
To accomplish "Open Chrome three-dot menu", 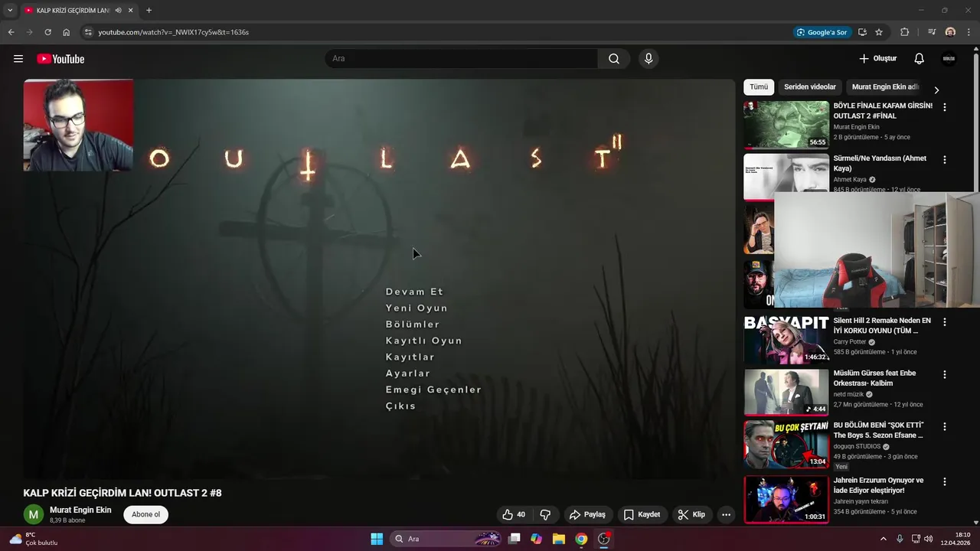I will coord(969,32).
